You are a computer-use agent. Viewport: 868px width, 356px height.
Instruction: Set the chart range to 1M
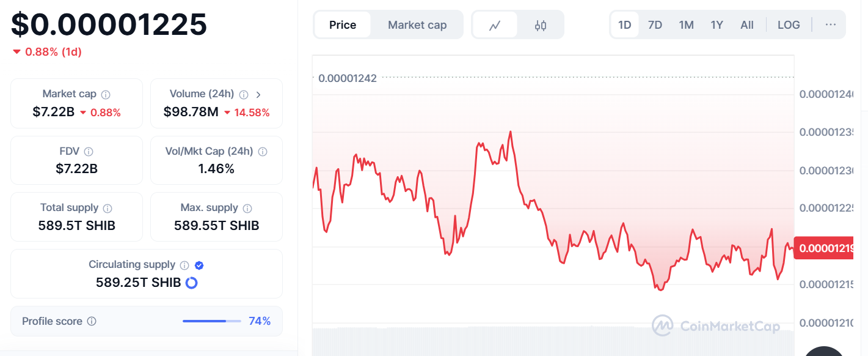click(x=686, y=25)
